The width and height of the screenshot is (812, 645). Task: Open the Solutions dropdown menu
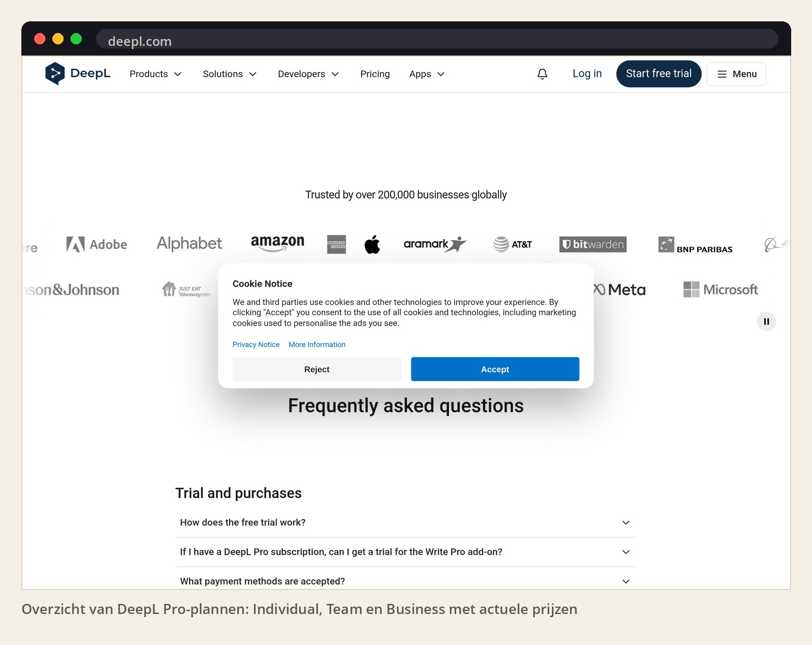tap(230, 74)
